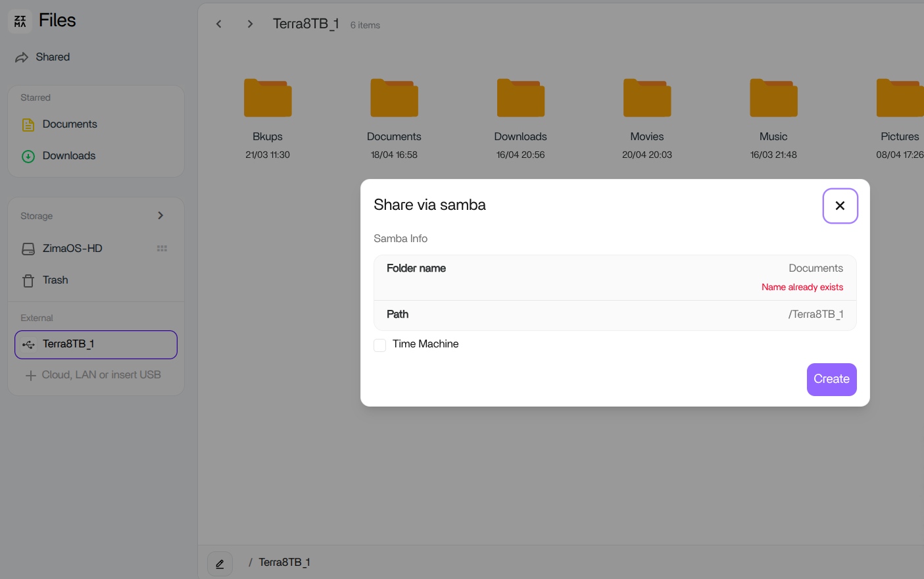Image resolution: width=924 pixels, height=579 pixels.
Task: Click the edit path pencil icon
Action: pyautogui.click(x=220, y=564)
